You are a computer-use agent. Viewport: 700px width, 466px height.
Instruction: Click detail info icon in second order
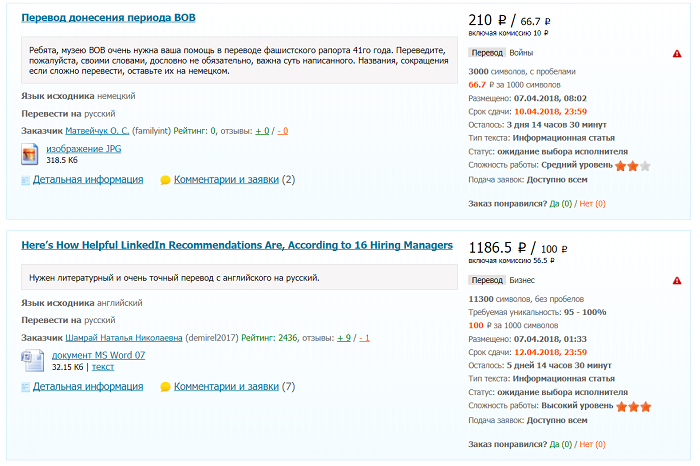click(x=25, y=387)
